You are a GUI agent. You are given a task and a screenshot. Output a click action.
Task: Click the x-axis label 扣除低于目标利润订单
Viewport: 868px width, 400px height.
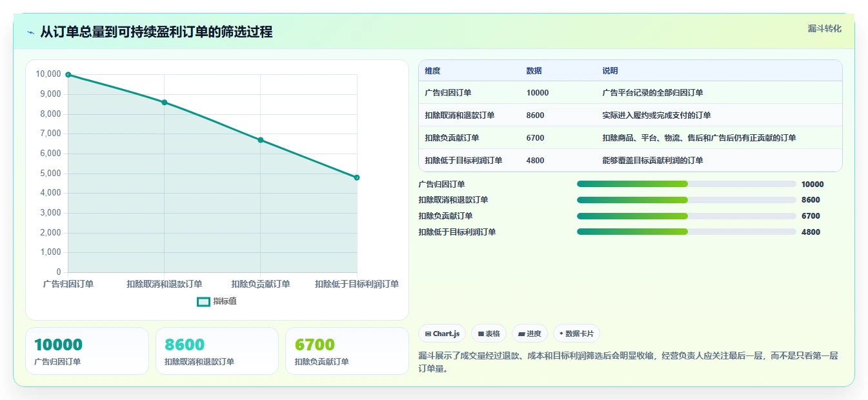point(357,284)
